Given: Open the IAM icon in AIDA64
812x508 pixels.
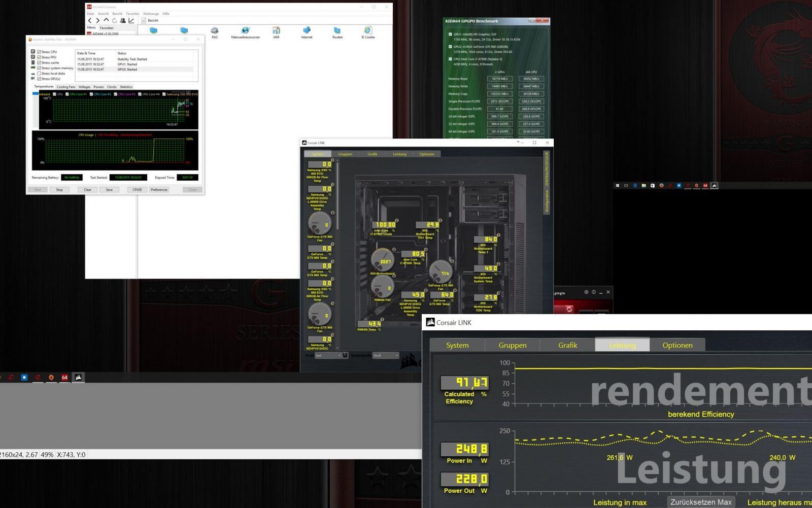Looking at the screenshot, I should coord(276,33).
